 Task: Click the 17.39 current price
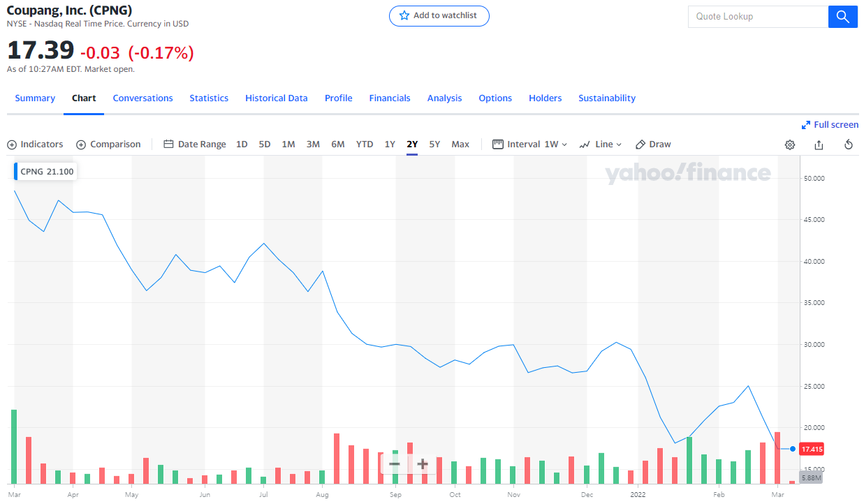coord(41,50)
